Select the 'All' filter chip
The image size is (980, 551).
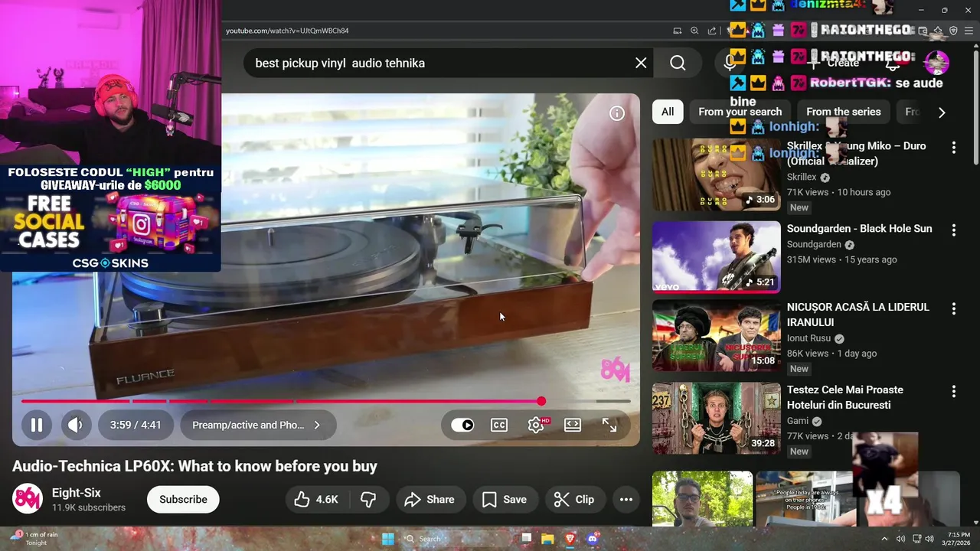coord(668,112)
